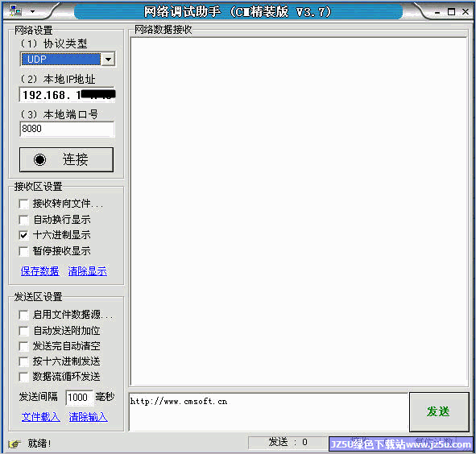Click the 毫秒 unit label
This screenshot has height=454, width=476.
[x=105, y=396]
